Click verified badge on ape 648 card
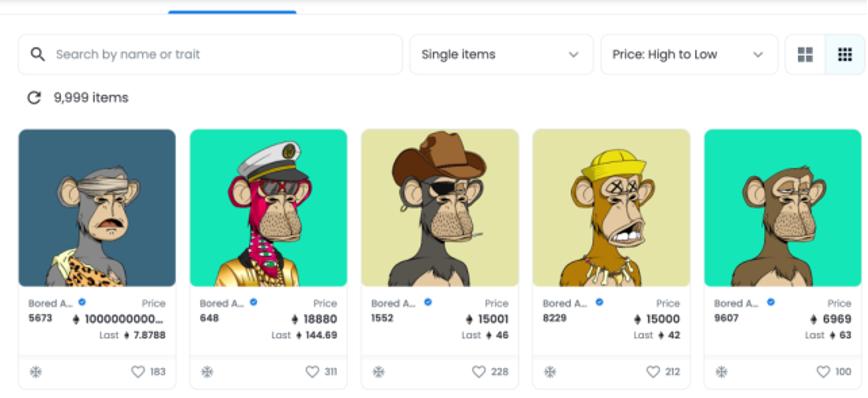868x398 pixels. click(254, 302)
